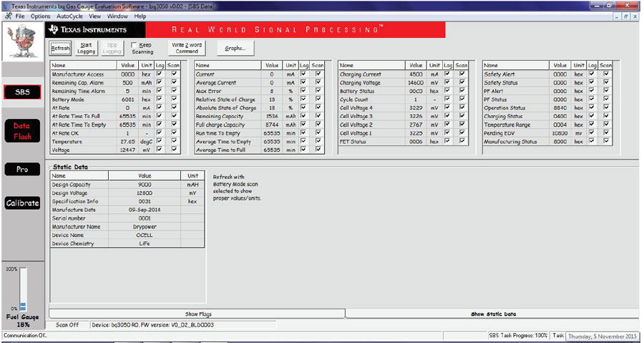Click the Texas Instruments logo banner
This screenshot has height=343, width=644.
click(97, 29)
